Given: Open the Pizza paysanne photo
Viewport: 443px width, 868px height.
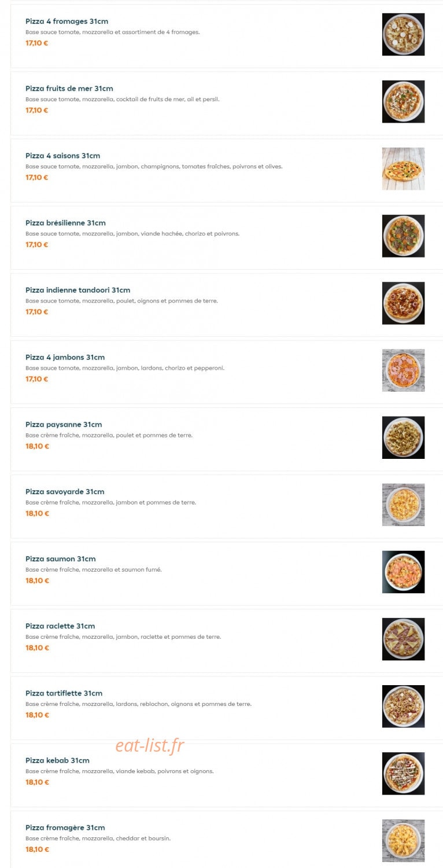Looking at the screenshot, I should pos(403,437).
